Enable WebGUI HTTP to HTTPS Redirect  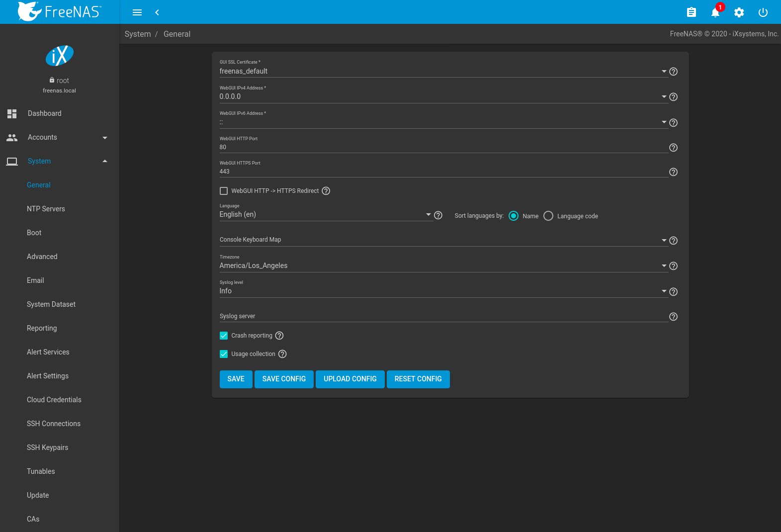[224, 191]
